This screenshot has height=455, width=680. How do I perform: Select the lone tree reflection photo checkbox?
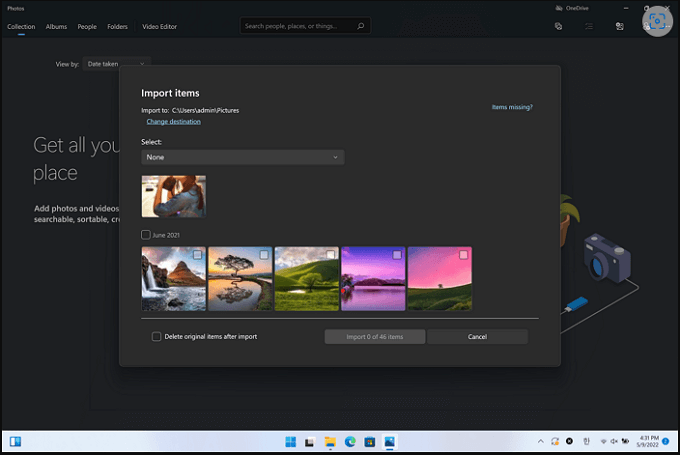(264, 255)
